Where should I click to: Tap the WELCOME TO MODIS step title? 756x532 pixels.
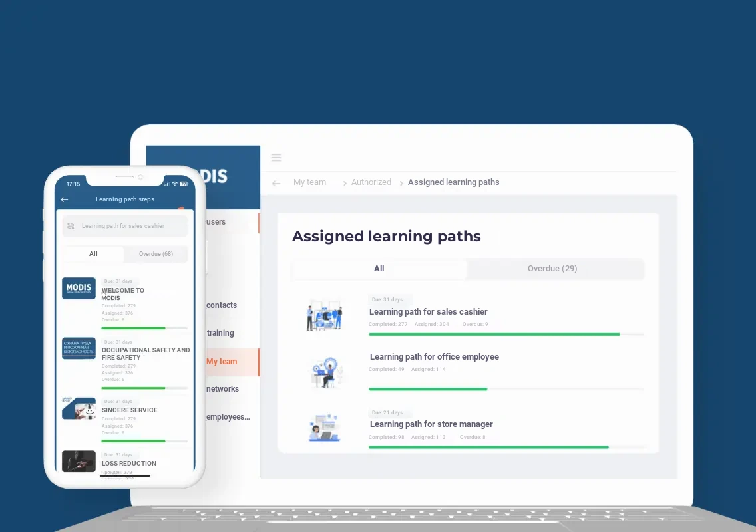[x=122, y=294]
